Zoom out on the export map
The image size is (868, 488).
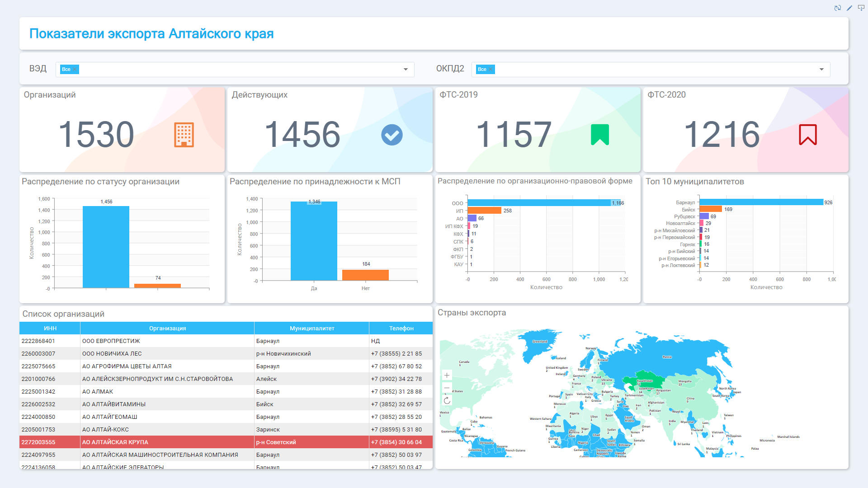pyautogui.click(x=447, y=388)
